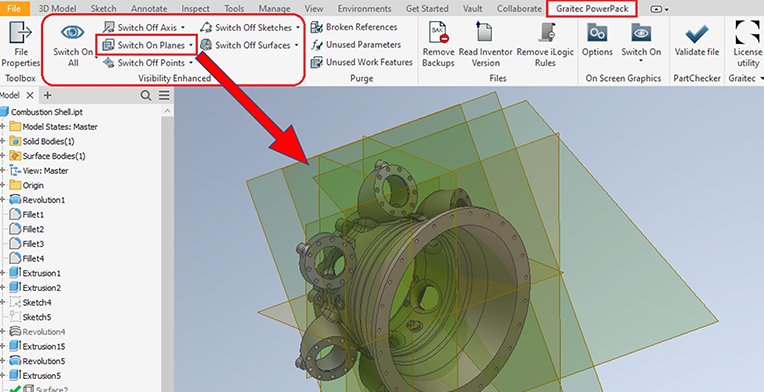764x392 pixels.
Task: Expand the Origin folder node
Action: click(3, 185)
